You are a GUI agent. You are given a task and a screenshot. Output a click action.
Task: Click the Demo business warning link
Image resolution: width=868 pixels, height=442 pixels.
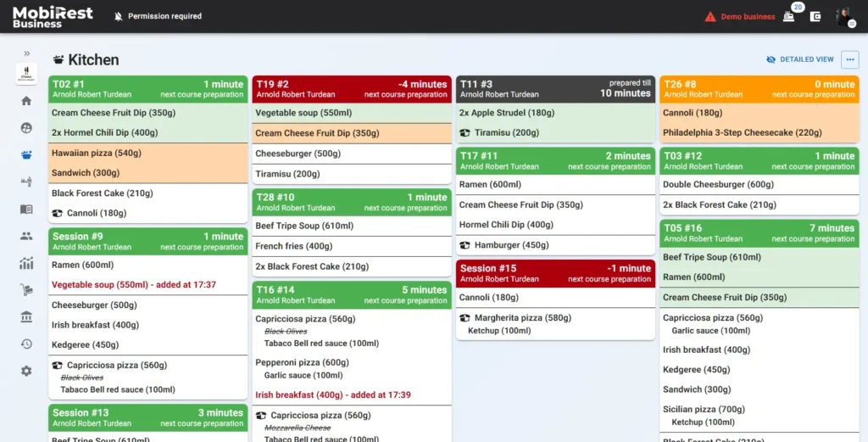click(x=740, y=16)
